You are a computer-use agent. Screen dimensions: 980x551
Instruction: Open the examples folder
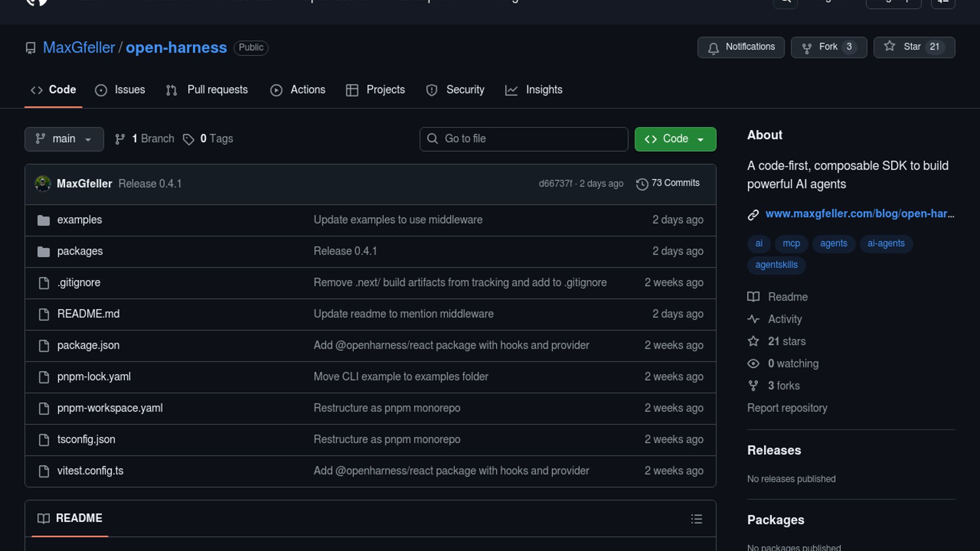click(80, 220)
